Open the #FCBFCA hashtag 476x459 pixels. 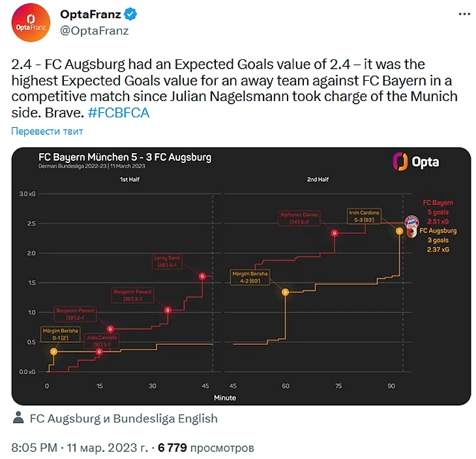118,112
